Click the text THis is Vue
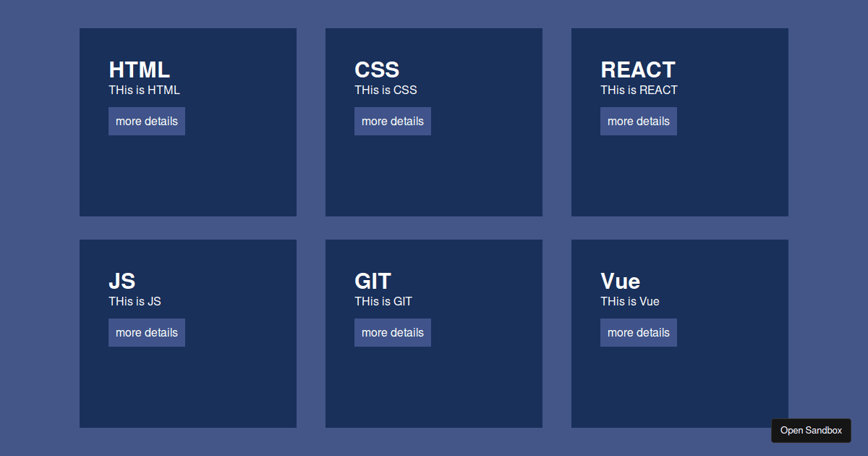 click(629, 301)
